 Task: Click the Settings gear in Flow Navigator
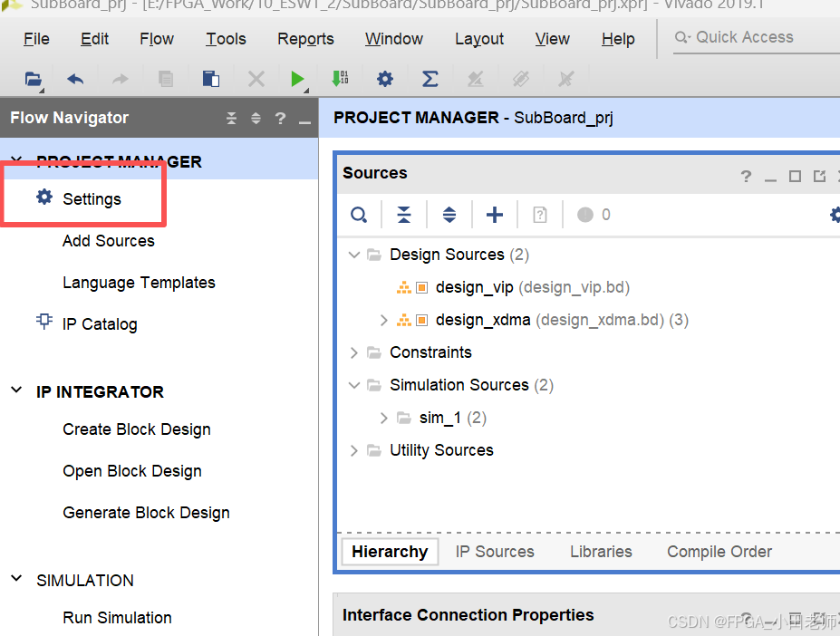coord(44,197)
